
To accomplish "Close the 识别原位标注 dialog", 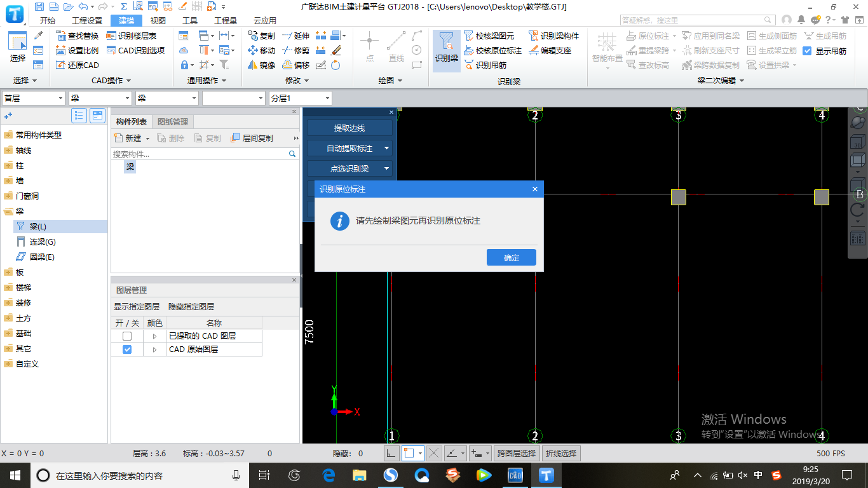I will click(x=534, y=189).
